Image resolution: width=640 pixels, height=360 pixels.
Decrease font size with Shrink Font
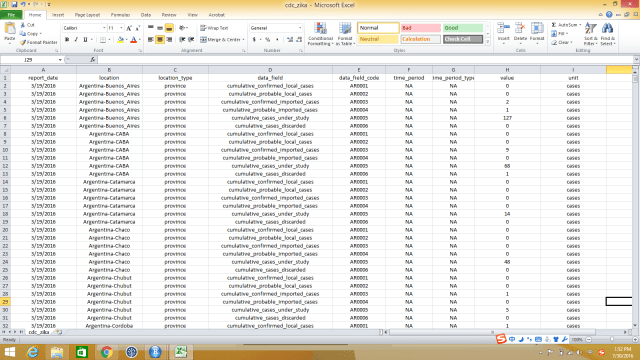[138, 28]
